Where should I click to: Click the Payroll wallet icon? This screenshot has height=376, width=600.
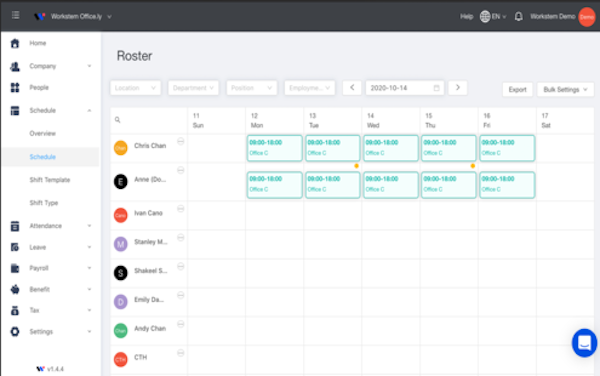15,268
